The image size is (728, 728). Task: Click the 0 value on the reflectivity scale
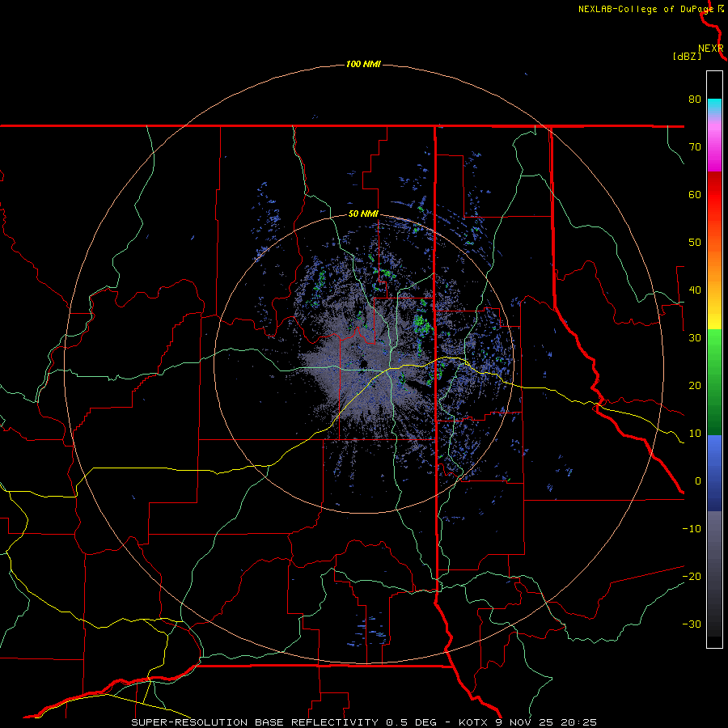[698, 481]
